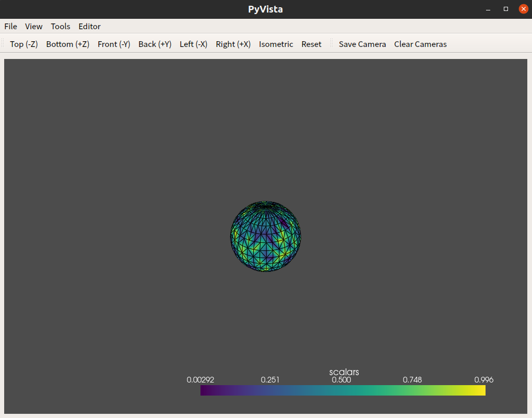Set camera to Back (+Y) view
This screenshot has height=418, width=532.
pyautogui.click(x=155, y=44)
